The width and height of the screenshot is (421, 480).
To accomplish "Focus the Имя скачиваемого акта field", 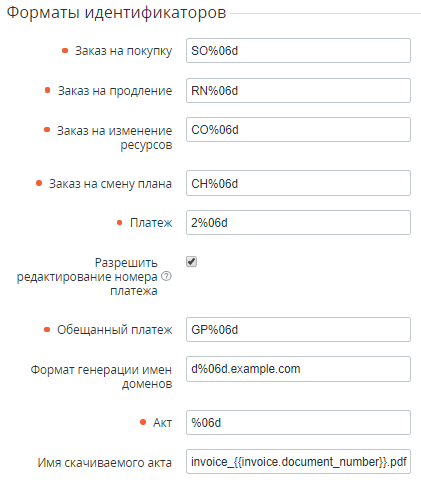I will tap(298, 462).
